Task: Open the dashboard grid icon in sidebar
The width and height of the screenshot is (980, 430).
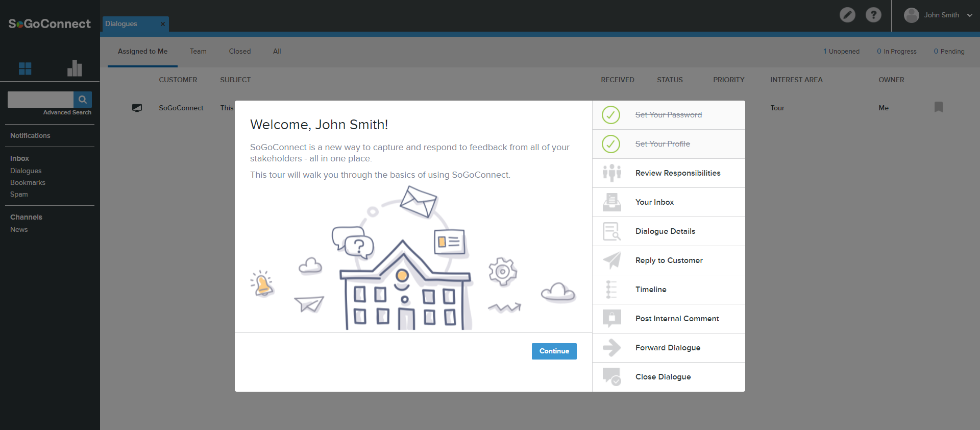Action: 25,68
